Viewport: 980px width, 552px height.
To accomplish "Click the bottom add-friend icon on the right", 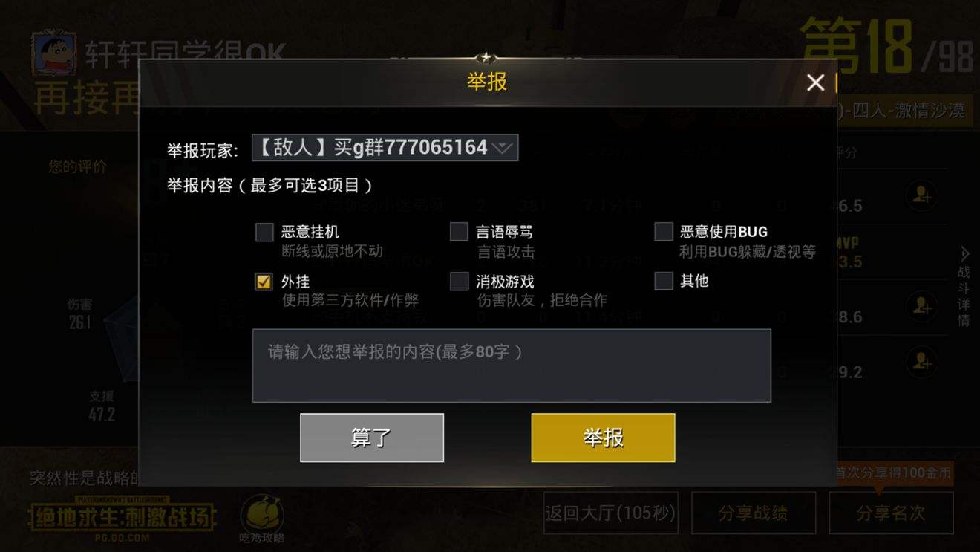I will [921, 362].
